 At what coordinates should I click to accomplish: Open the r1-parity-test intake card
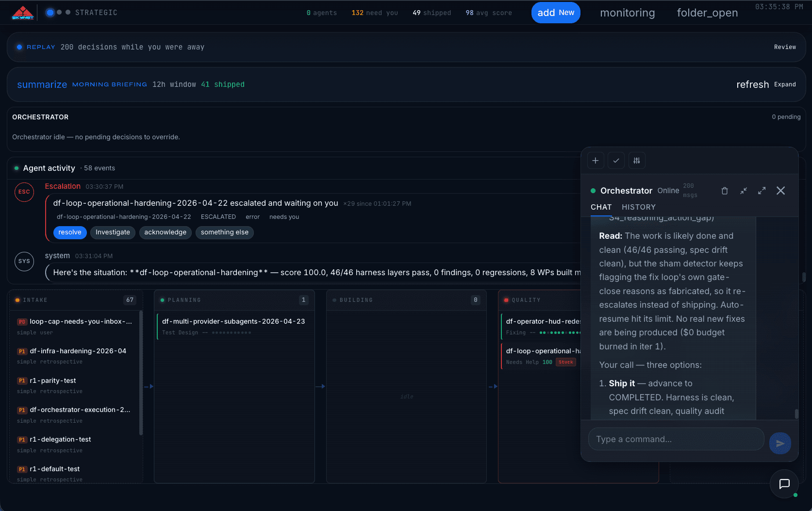pyautogui.click(x=75, y=386)
